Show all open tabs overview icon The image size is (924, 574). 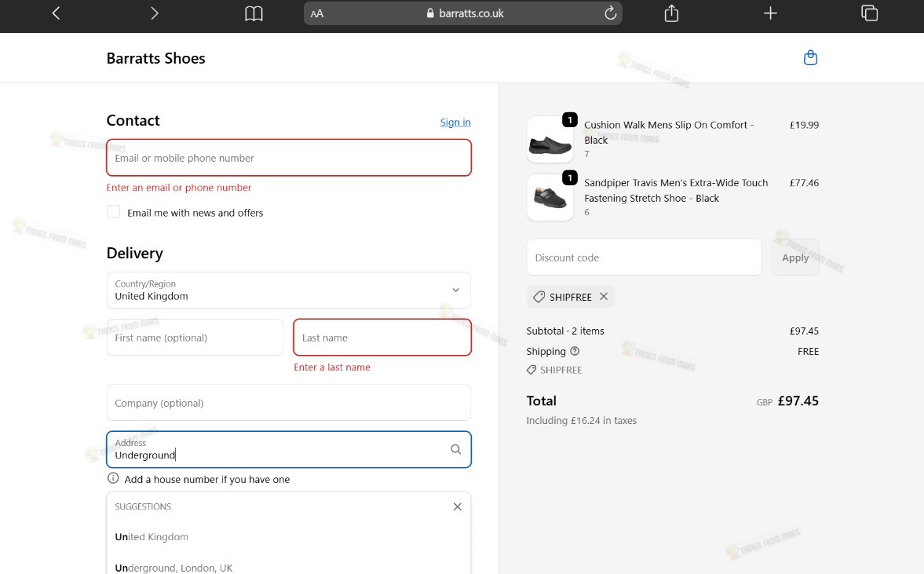click(x=869, y=13)
